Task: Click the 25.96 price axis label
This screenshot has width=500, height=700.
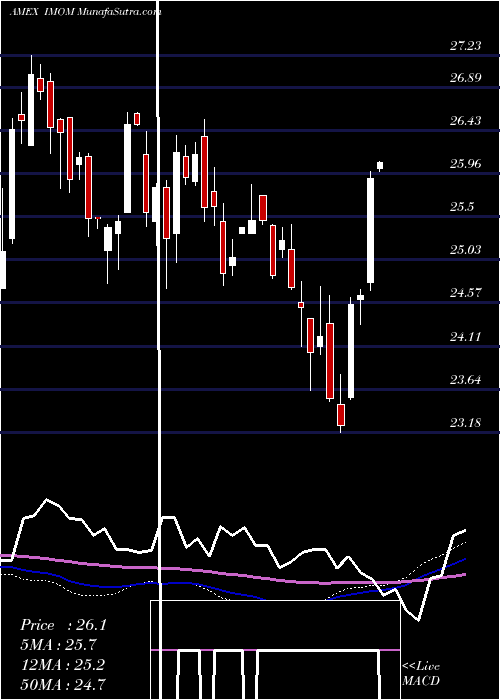Action: [465, 163]
